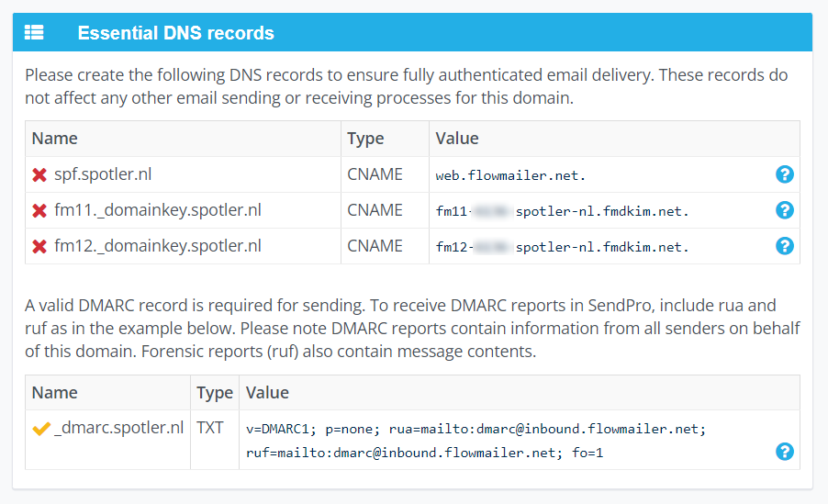Select the _dmarc.spotler.nl record name
Screen dimensions: 828x504
click(118, 428)
